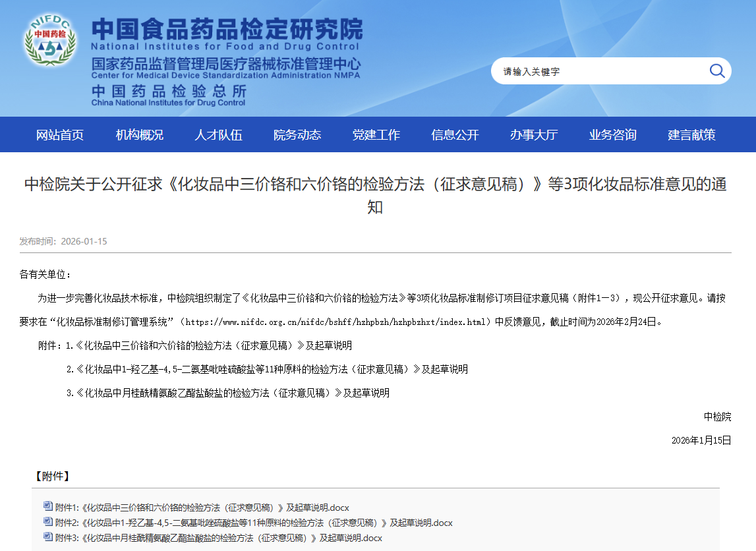This screenshot has height=551, width=756.
Task: Click the 化妆品标准制修订管理系统 URL in text
Action: (335, 322)
